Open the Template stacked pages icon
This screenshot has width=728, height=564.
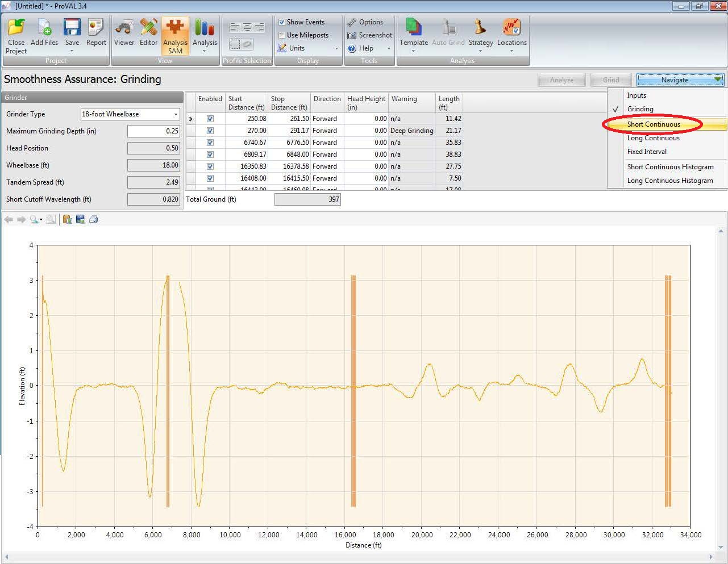(x=414, y=28)
